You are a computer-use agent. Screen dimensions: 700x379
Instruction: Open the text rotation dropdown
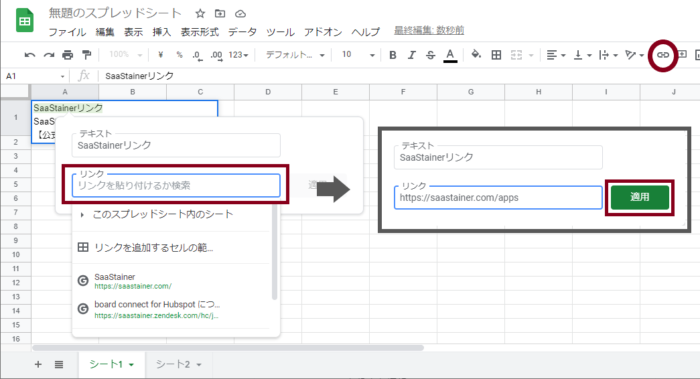click(634, 55)
